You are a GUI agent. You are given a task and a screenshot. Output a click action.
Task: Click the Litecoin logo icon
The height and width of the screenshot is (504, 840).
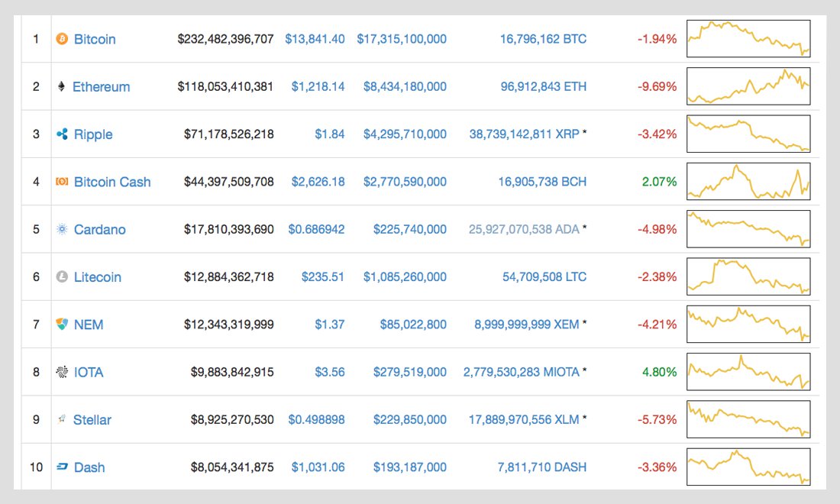pyautogui.click(x=62, y=277)
